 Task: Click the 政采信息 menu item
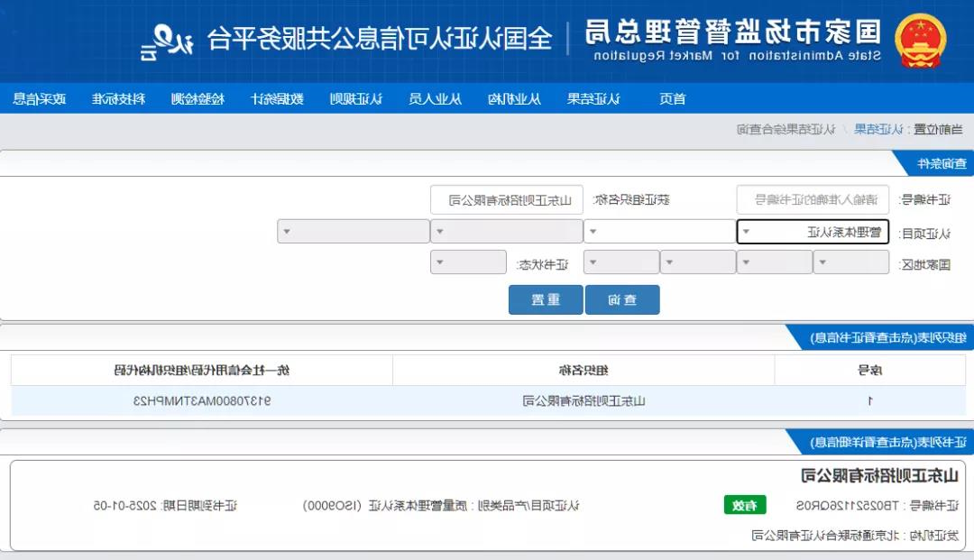click(x=41, y=98)
